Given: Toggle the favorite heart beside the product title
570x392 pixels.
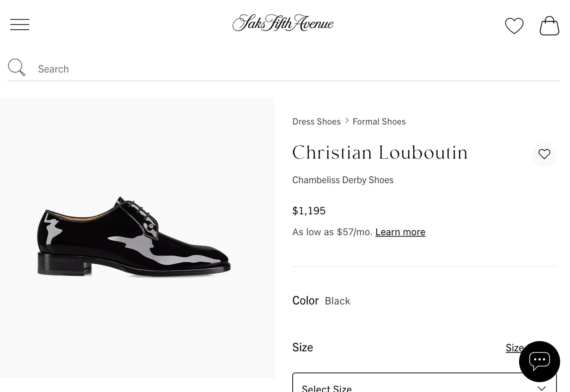Looking at the screenshot, I should [x=544, y=154].
